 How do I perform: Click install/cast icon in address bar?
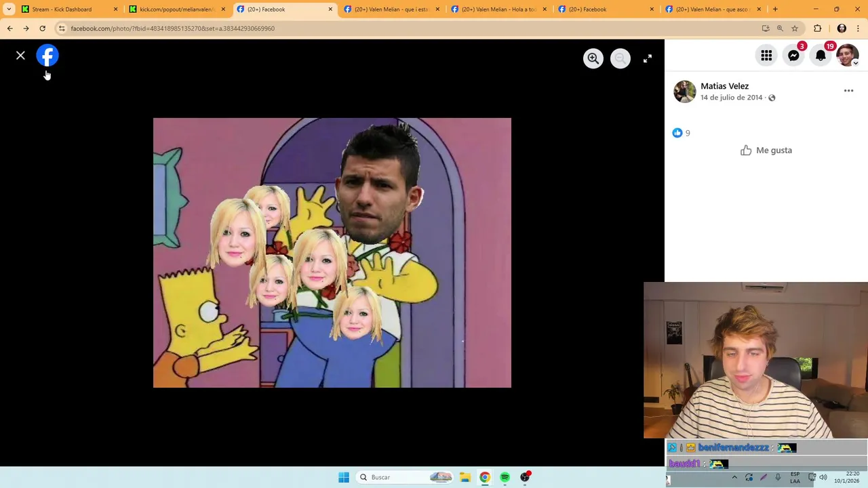coord(766,28)
